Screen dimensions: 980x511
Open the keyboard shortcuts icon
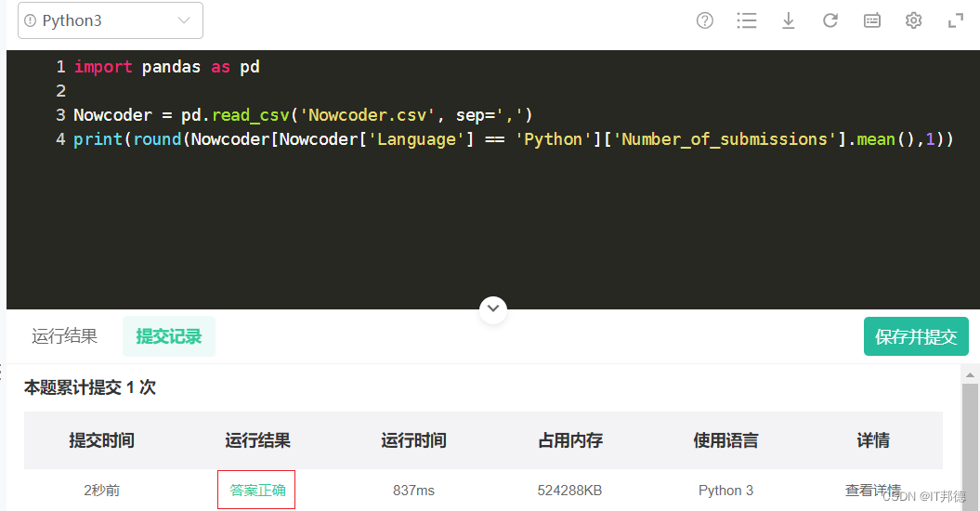pos(872,20)
